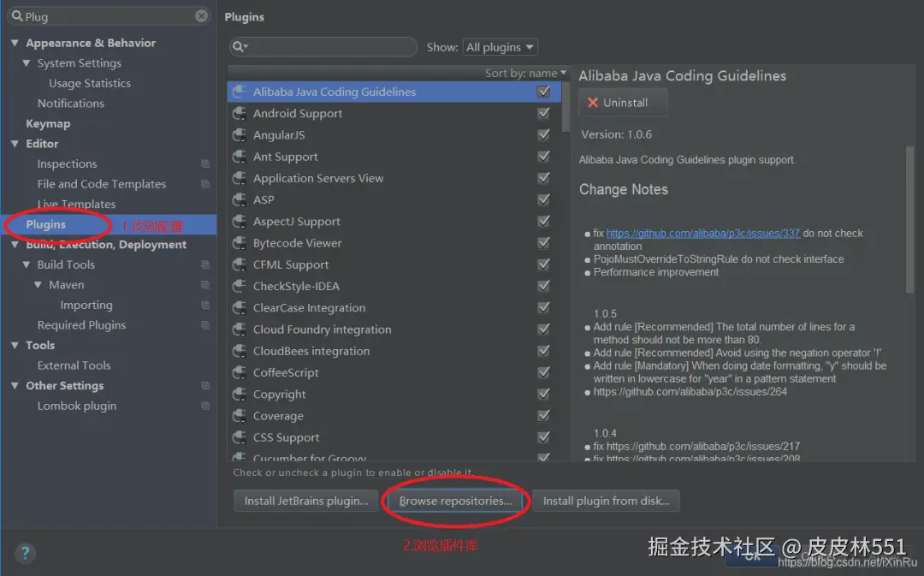Click the project-level icon next to File and Code Templates

coord(205,184)
